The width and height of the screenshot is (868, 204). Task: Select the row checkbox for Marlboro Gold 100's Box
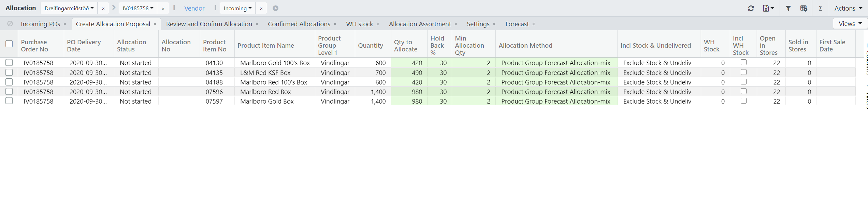9,63
